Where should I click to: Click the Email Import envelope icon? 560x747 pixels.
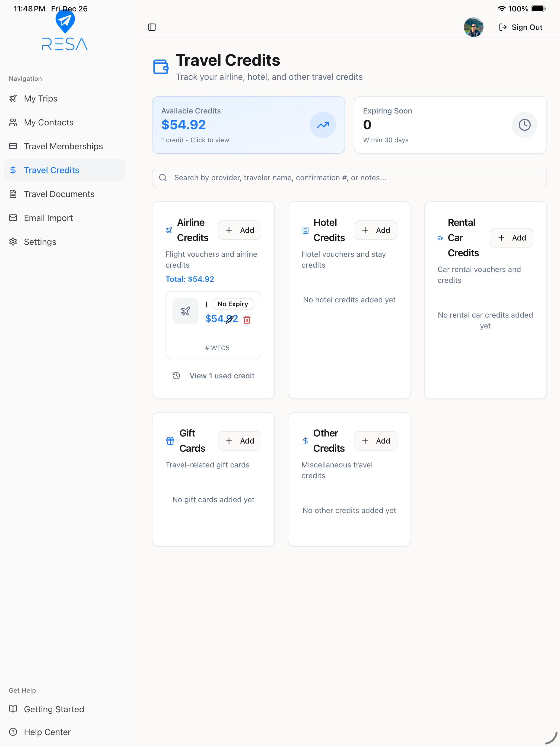pyautogui.click(x=13, y=218)
